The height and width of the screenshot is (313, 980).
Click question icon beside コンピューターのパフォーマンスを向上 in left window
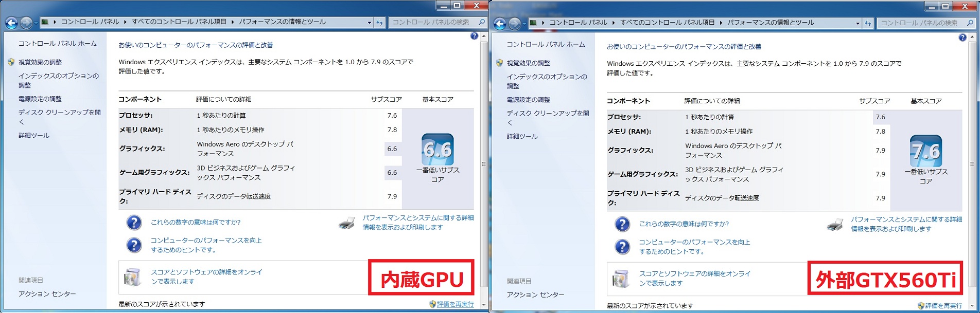tap(134, 245)
